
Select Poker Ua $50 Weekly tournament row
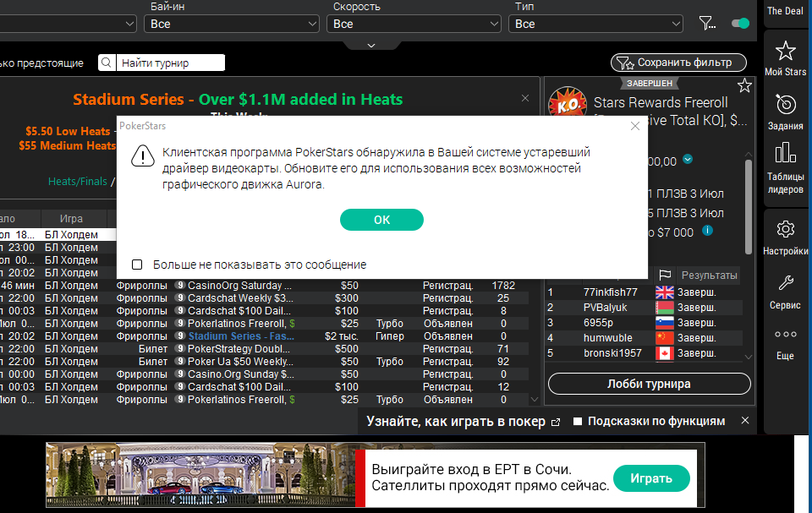[x=264, y=362]
